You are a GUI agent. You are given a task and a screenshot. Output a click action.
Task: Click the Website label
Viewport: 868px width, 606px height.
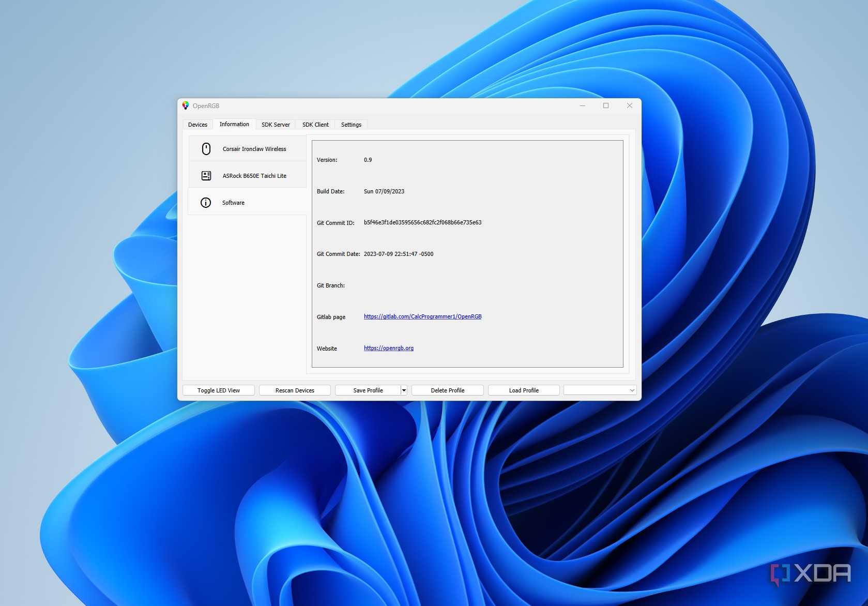[327, 349]
